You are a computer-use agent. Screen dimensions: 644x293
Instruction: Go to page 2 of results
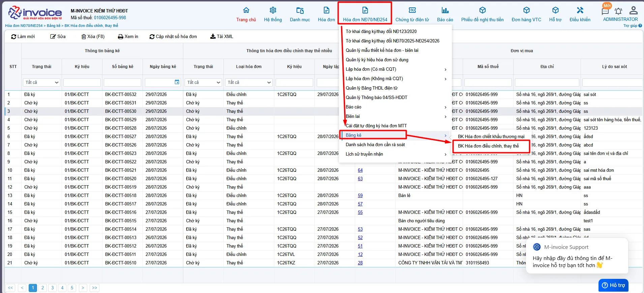(x=42, y=288)
